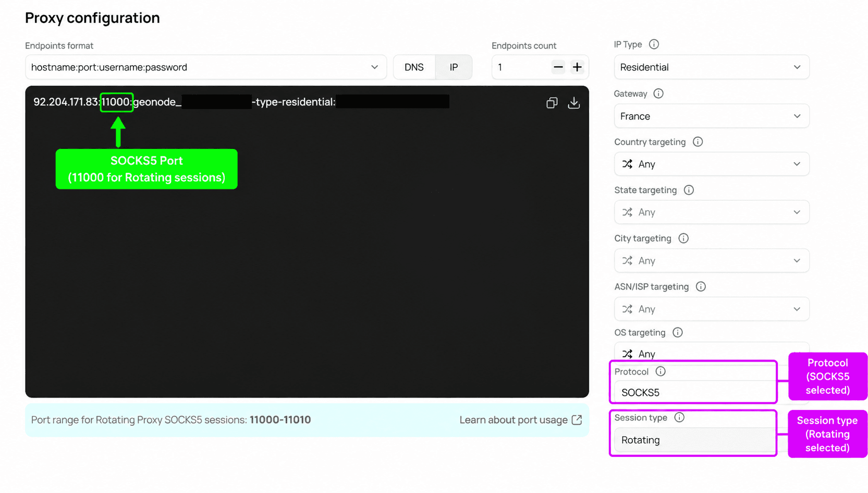Decrease endpoints count with minus button
The height and width of the screenshot is (493, 868).
(558, 67)
